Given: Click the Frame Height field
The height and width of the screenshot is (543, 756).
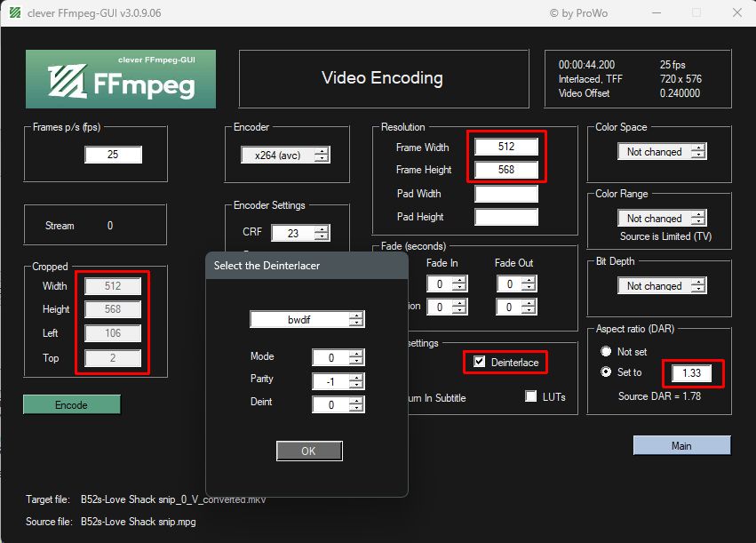Looking at the screenshot, I should pos(506,170).
